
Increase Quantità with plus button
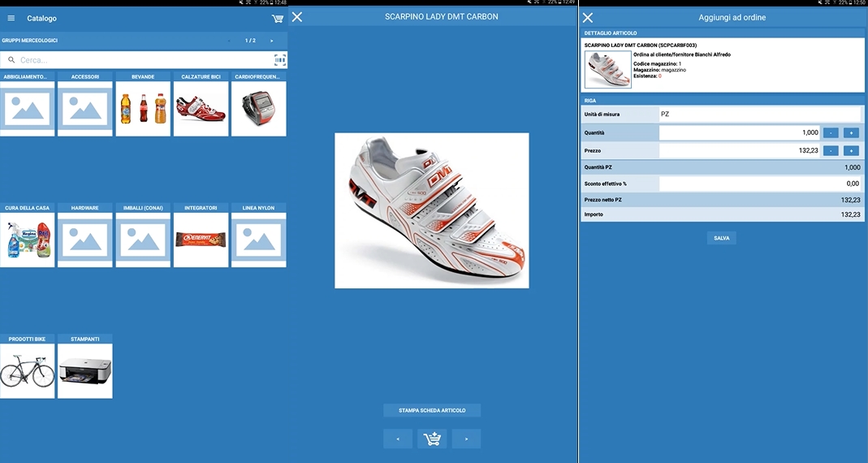(851, 133)
